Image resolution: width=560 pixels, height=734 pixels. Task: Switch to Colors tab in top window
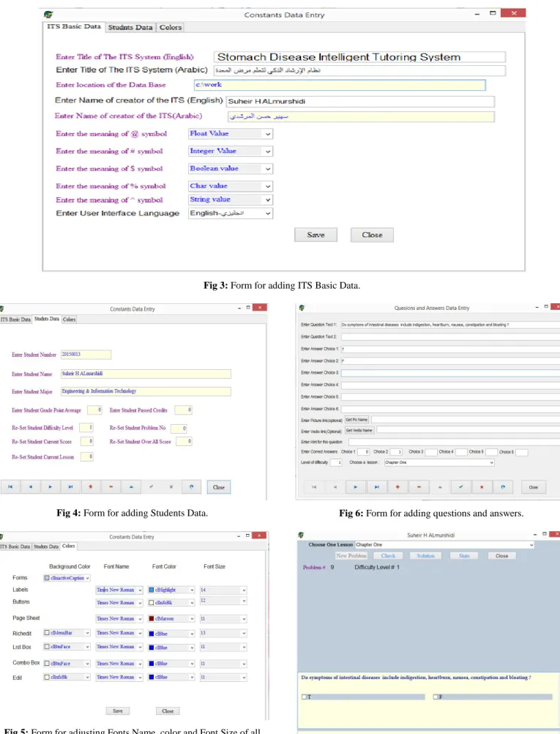[x=171, y=27]
